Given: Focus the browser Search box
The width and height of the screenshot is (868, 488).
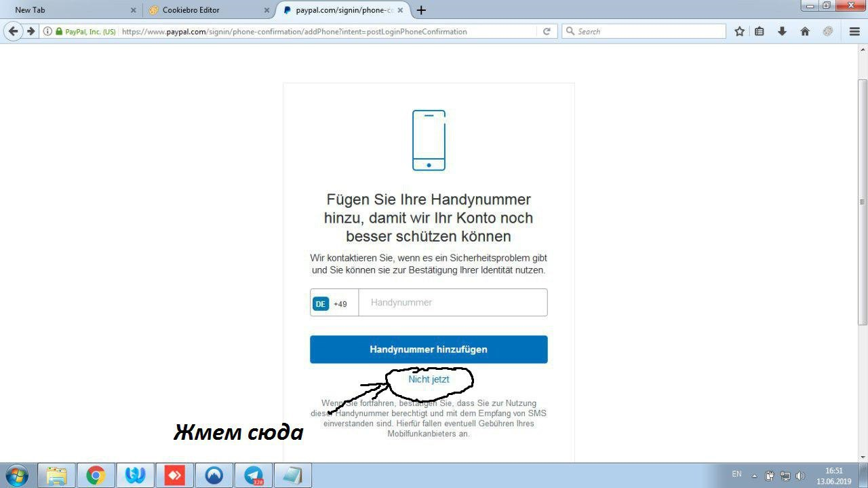Looking at the screenshot, I should point(644,31).
